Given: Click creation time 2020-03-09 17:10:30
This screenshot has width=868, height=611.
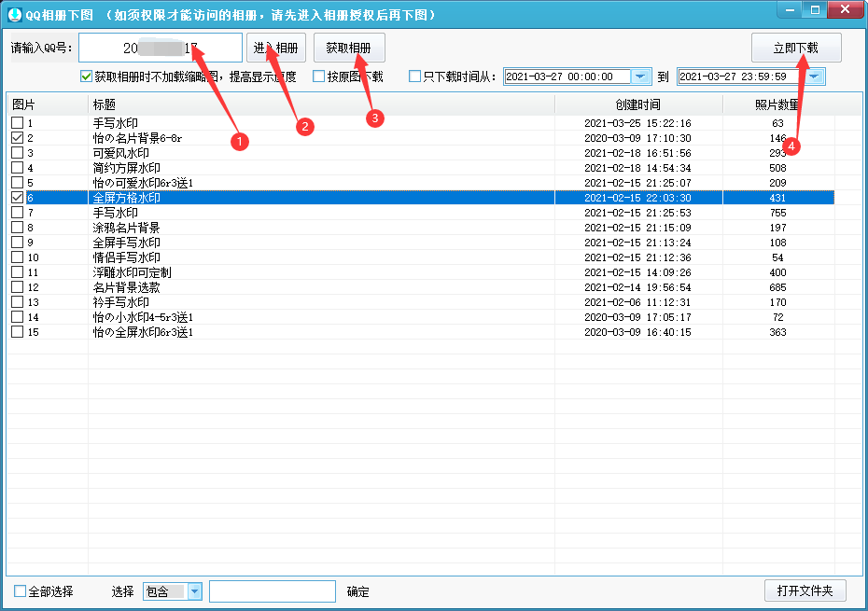Looking at the screenshot, I should [x=637, y=138].
